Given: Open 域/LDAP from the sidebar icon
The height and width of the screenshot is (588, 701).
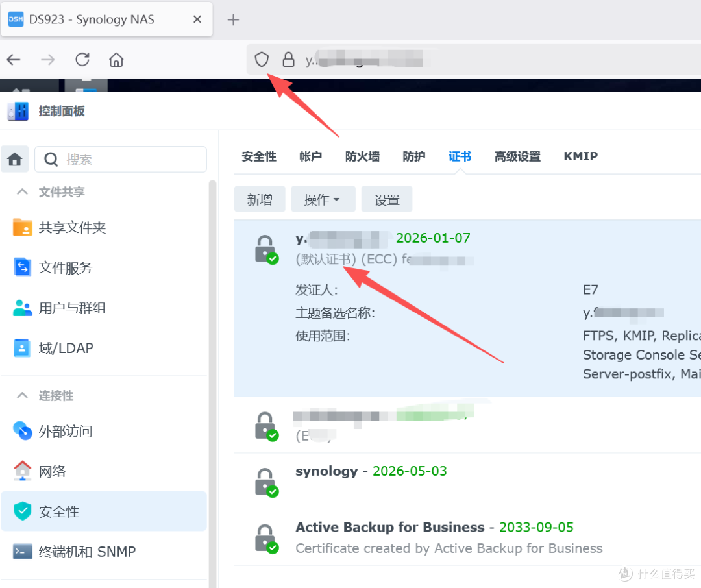Looking at the screenshot, I should [22, 348].
